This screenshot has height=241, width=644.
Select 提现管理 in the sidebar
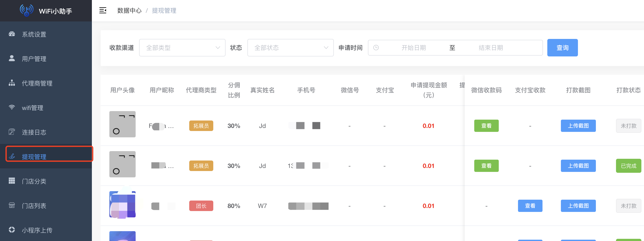46,157
